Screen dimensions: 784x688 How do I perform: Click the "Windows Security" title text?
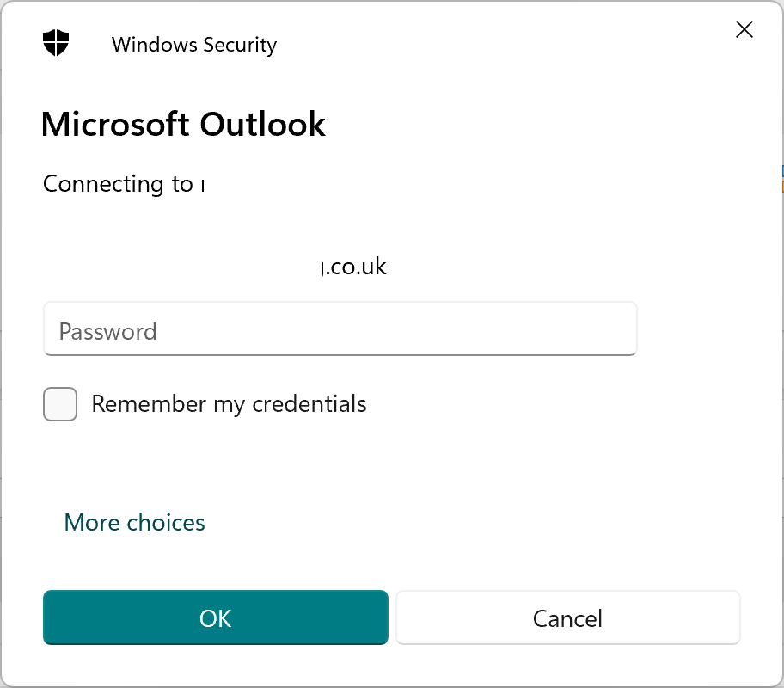[194, 45]
